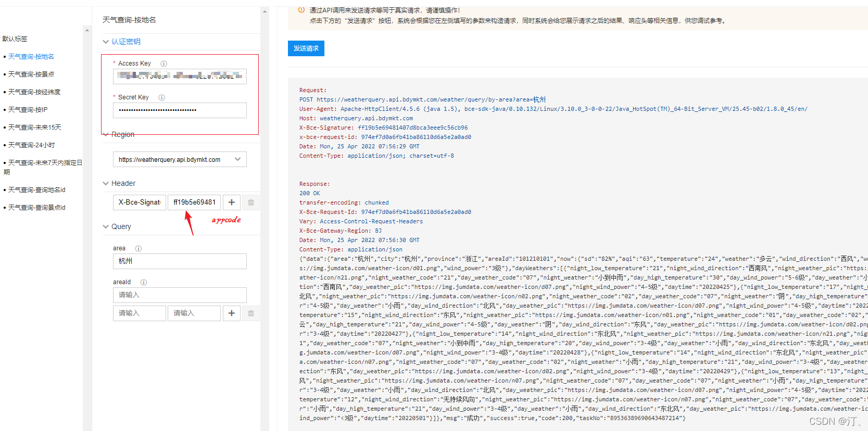The image size is (868, 431).
Task: Open 天气查询-未来15天 API
Action: [x=34, y=127]
